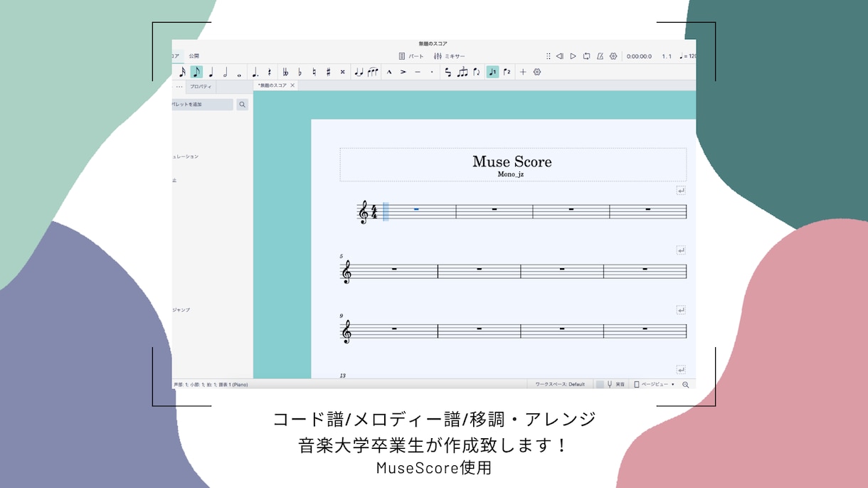Close the 無題のスコア score tab
Viewport: 868px width, 488px height.
pos(292,85)
